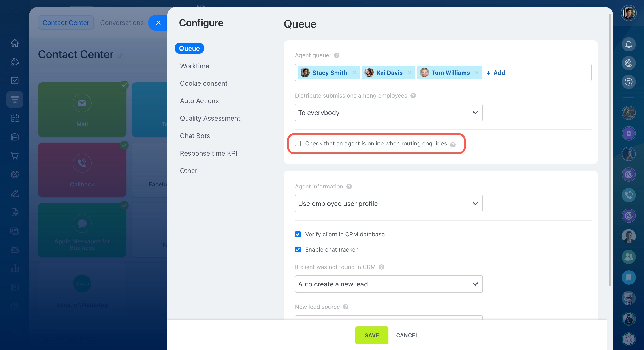
Task: Open the calendar icon in left sidebar
Action: pyautogui.click(x=15, y=118)
